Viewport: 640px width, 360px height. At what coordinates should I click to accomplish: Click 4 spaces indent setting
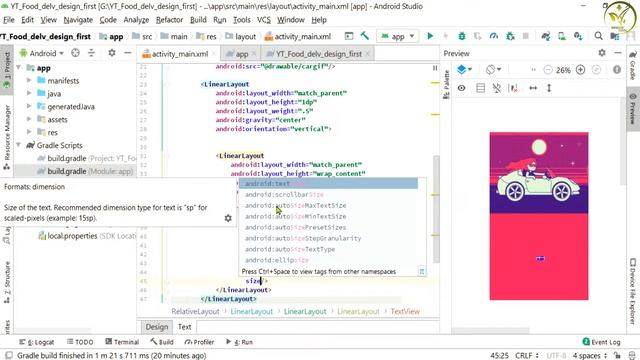589,356
